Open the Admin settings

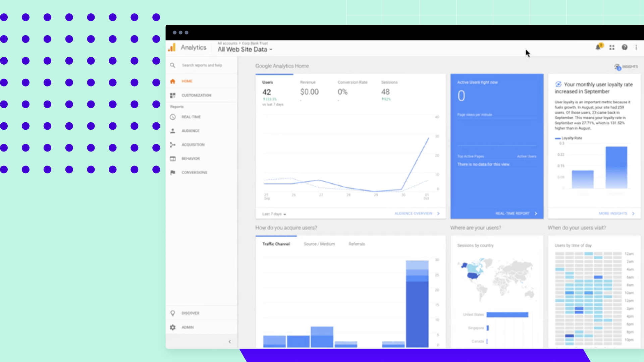click(x=187, y=327)
